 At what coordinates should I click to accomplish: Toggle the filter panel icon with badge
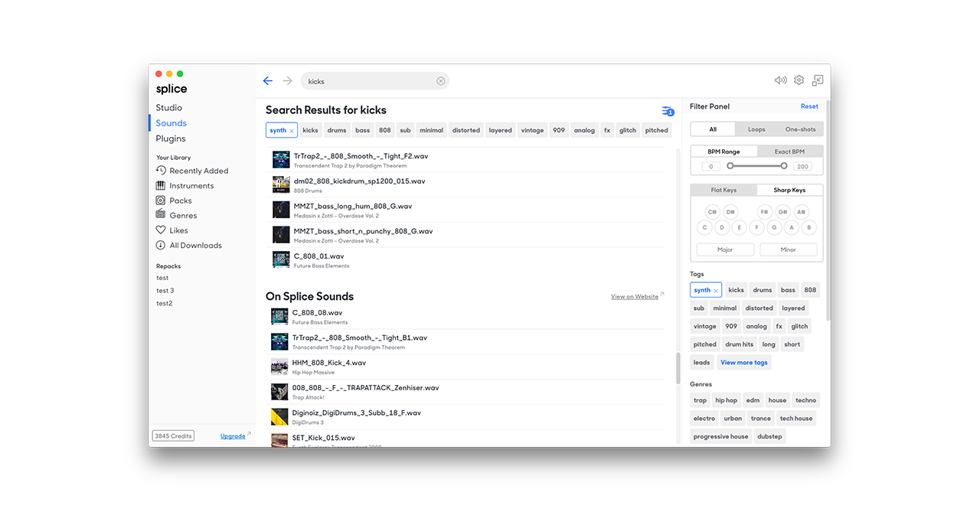pyautogui.click(x=668, y=111)
